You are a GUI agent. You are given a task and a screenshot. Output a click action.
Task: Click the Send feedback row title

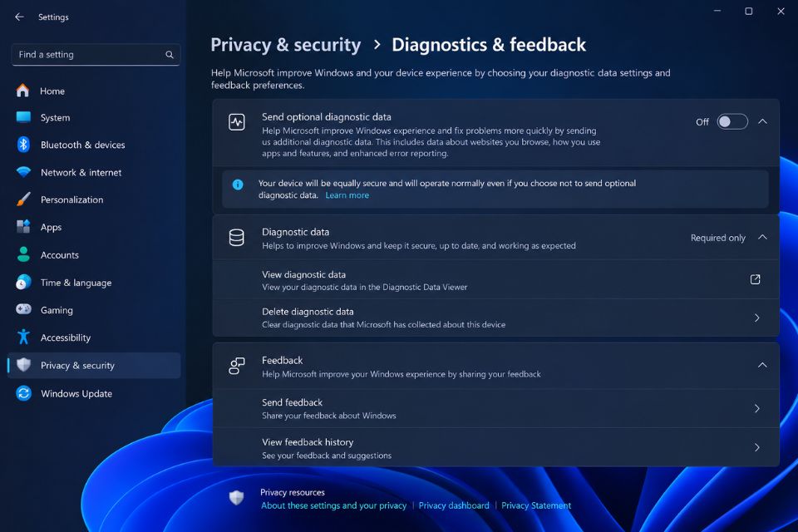tap(292, 402)
